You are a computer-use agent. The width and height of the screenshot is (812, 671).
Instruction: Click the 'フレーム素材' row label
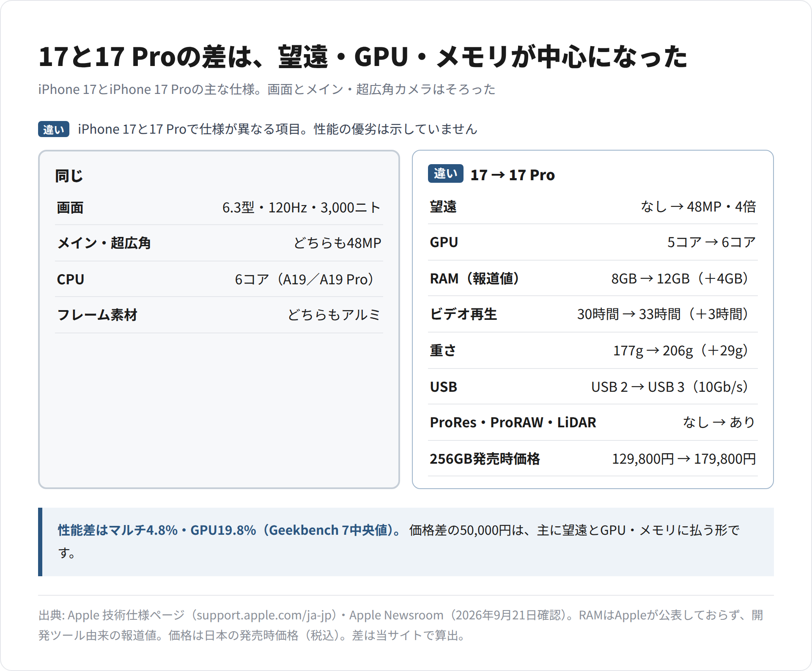tap(97, 315)
